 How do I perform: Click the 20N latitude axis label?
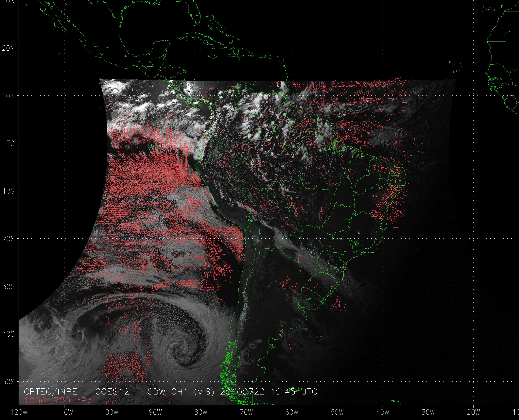[9, 48]
